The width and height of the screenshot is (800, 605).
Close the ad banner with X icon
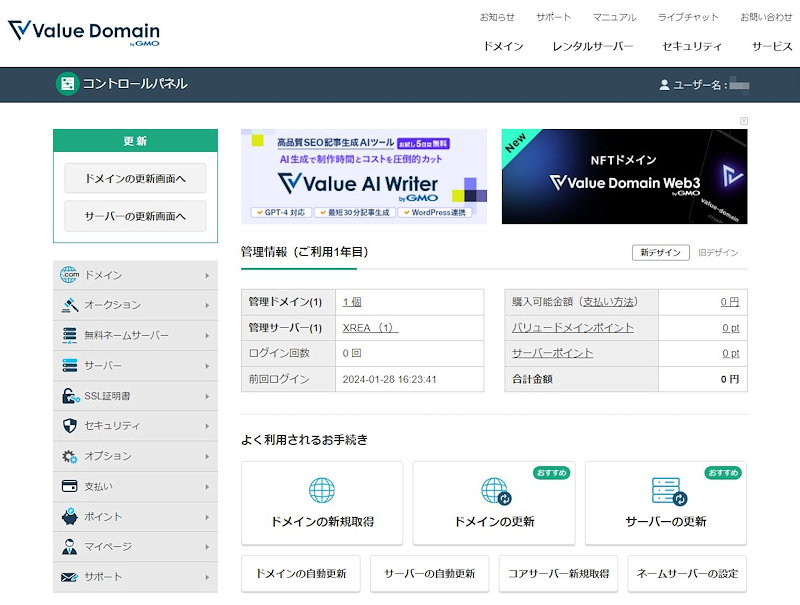743,121
